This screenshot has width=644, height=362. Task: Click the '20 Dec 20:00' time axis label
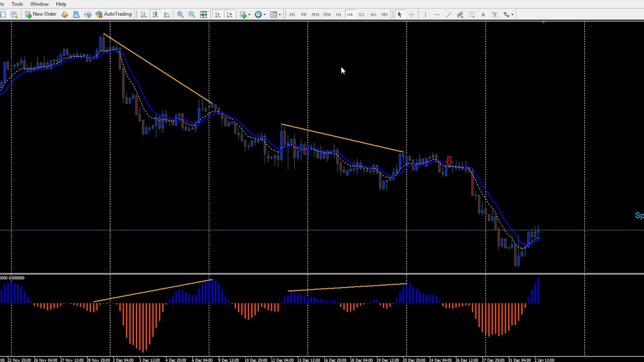415,360
